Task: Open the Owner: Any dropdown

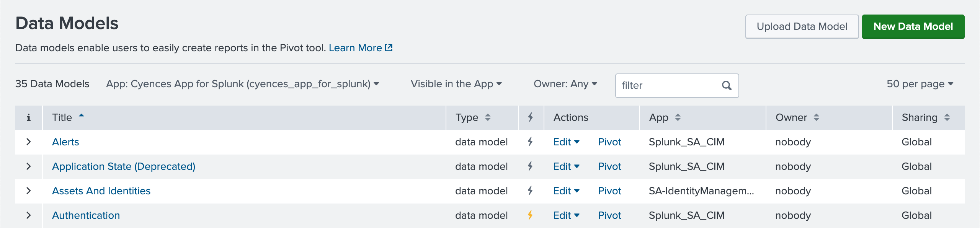Action: [565, 84]
